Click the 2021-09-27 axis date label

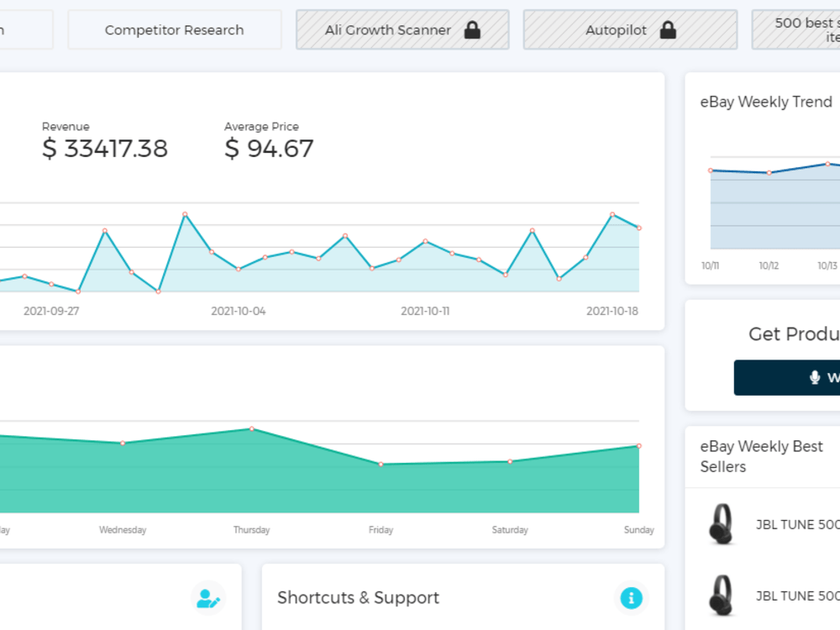pos(51,312)
